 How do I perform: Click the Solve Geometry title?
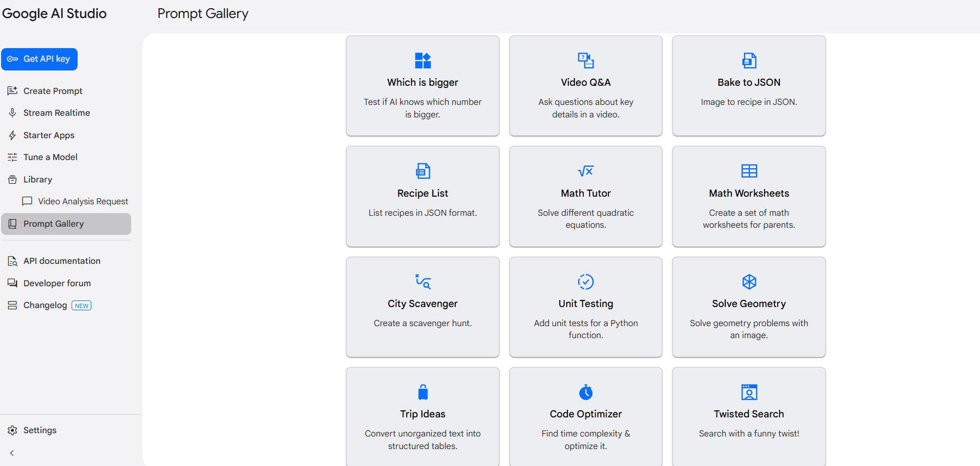pos(749,304)
